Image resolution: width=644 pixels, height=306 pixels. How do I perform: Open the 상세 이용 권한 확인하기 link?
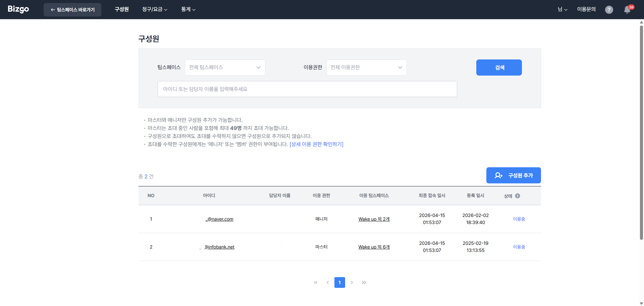click(317, 144)
